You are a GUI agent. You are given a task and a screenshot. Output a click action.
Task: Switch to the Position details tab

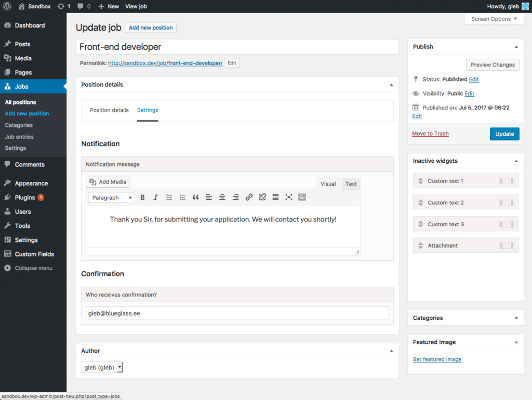click(x=109, y=110)
